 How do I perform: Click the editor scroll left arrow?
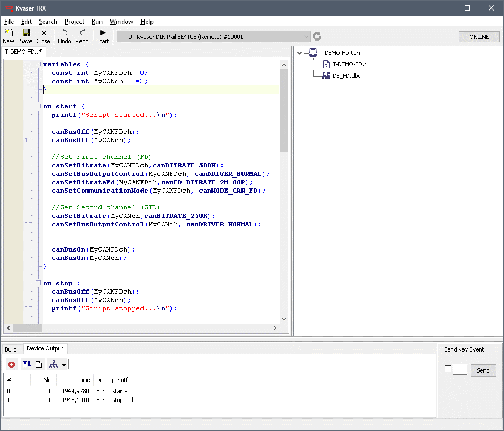point(8,328)
